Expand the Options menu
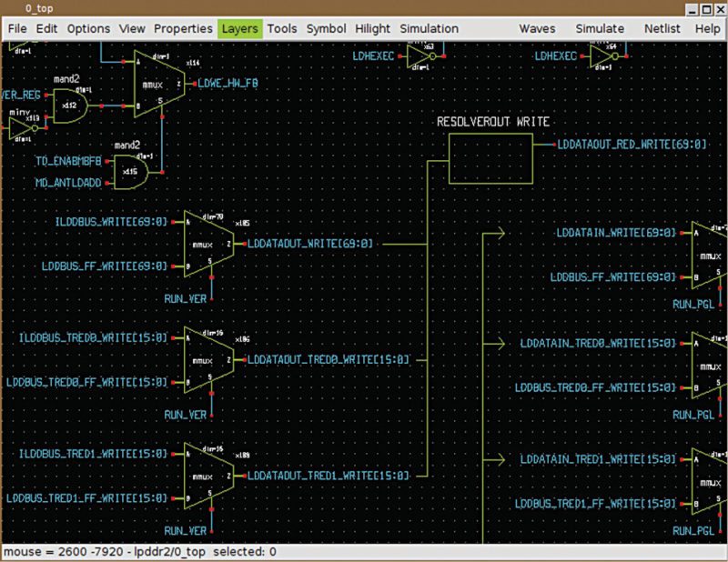The image size is (728, 562). click(88, 28)
